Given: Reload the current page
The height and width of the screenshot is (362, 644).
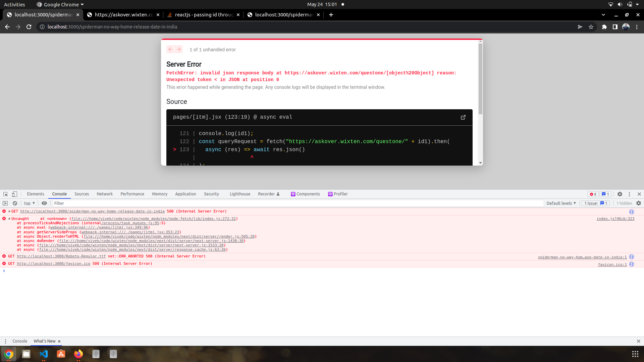Looking at the screenshot, I should (29, 27).
